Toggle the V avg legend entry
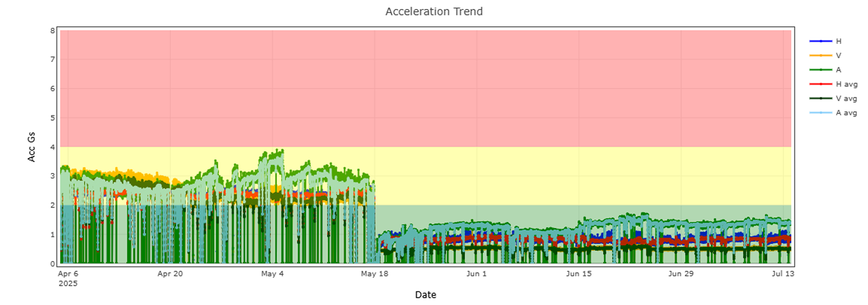This screenshot has height=305, width=868. point(846,99)
